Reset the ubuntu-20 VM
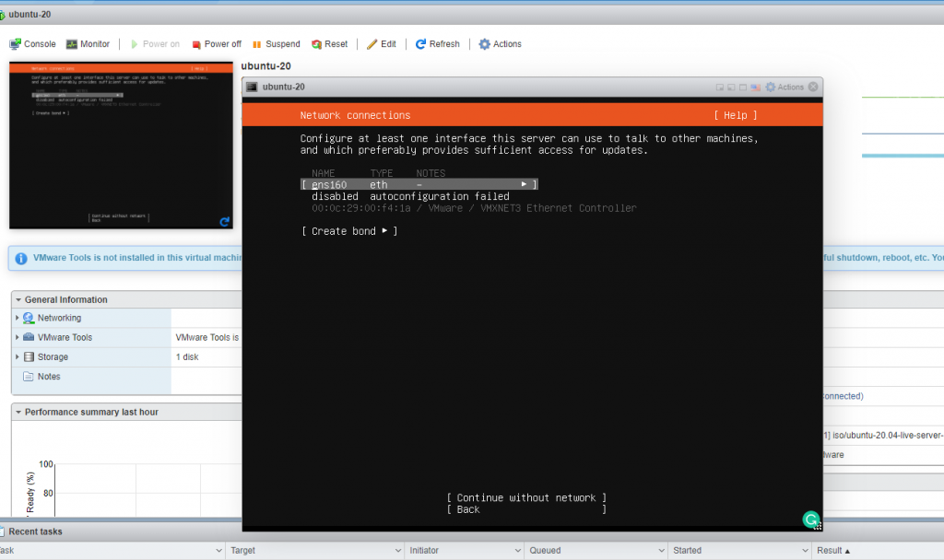This screenshot has width=944, height=560. (x=330, y=43)
